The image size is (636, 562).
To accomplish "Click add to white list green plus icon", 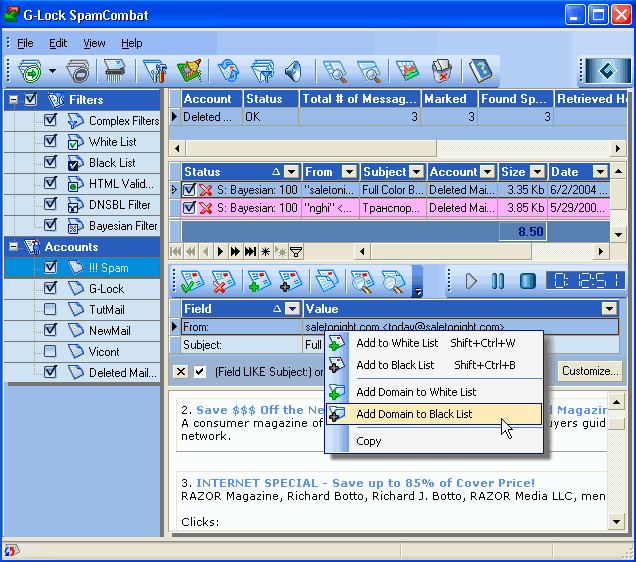I will [259, 281].
